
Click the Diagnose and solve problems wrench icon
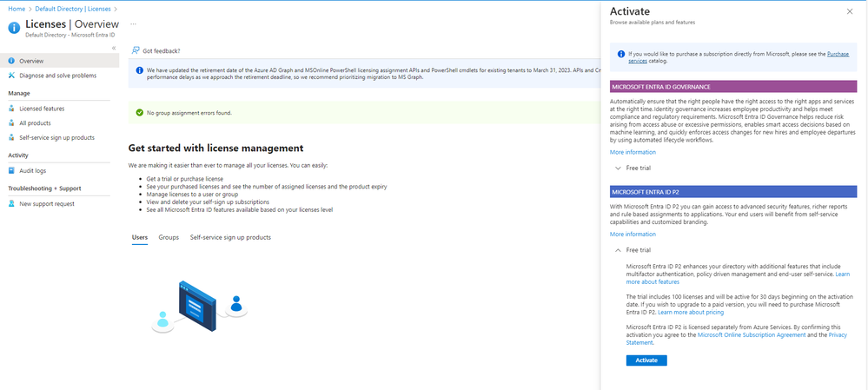[11, 76]
